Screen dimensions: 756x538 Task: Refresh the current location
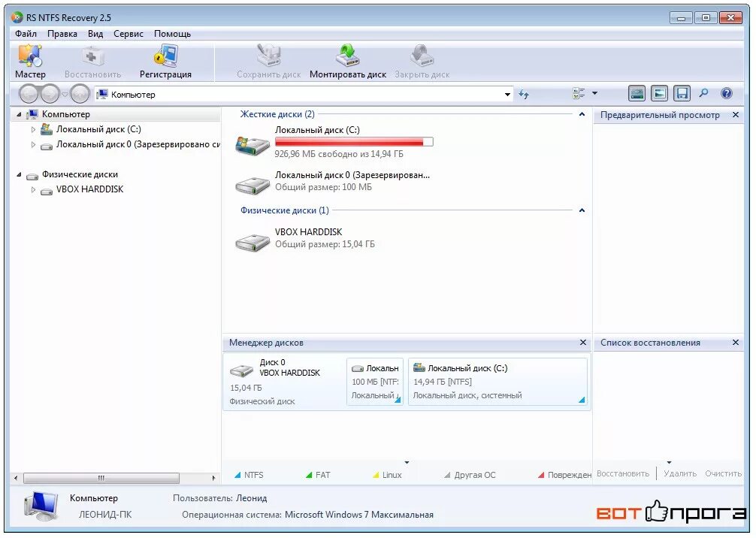point(524,95)
